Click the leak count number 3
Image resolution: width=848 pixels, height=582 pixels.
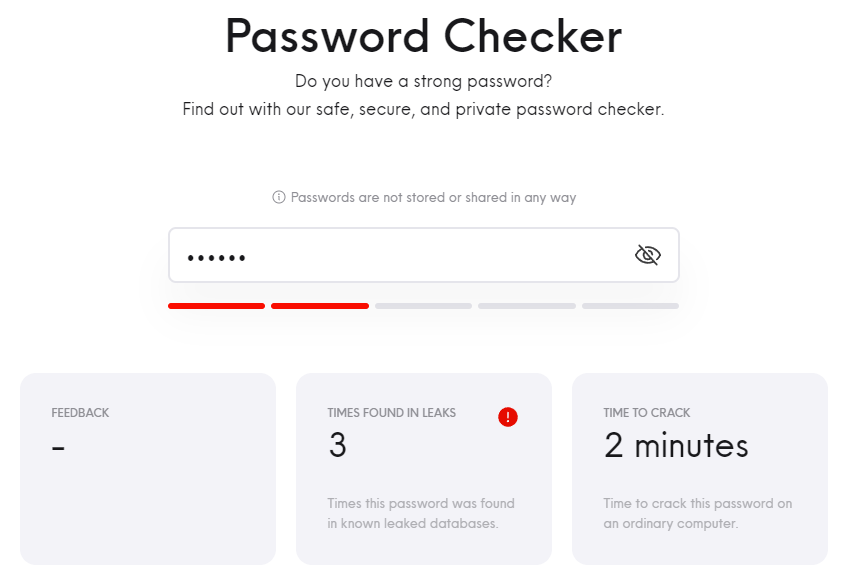point(337,445)
